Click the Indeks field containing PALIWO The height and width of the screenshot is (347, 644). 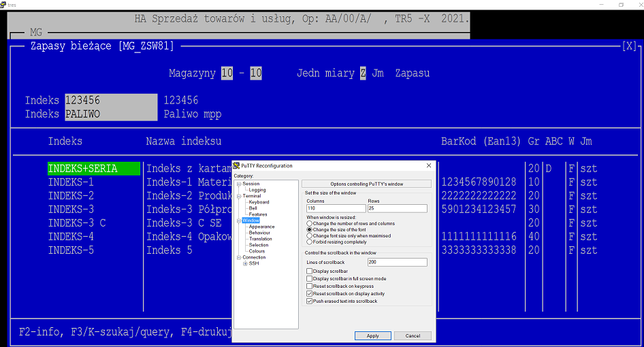pos(111,114)
